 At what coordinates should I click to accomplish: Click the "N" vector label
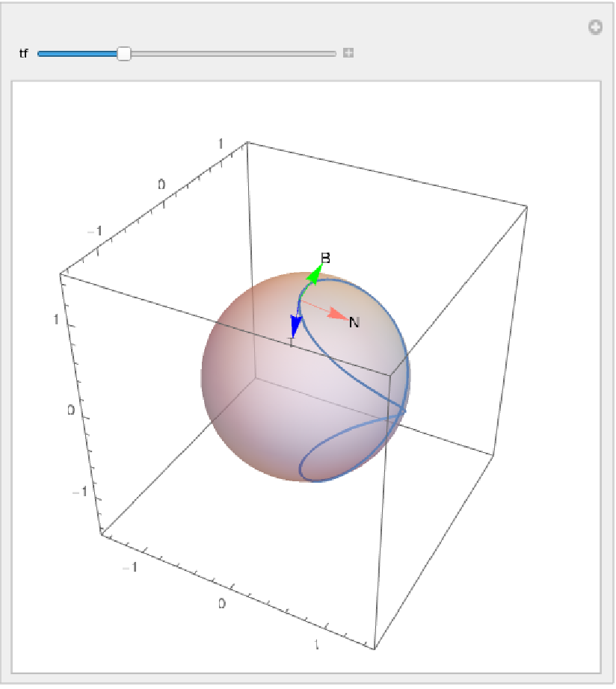[x=354, y=322]
